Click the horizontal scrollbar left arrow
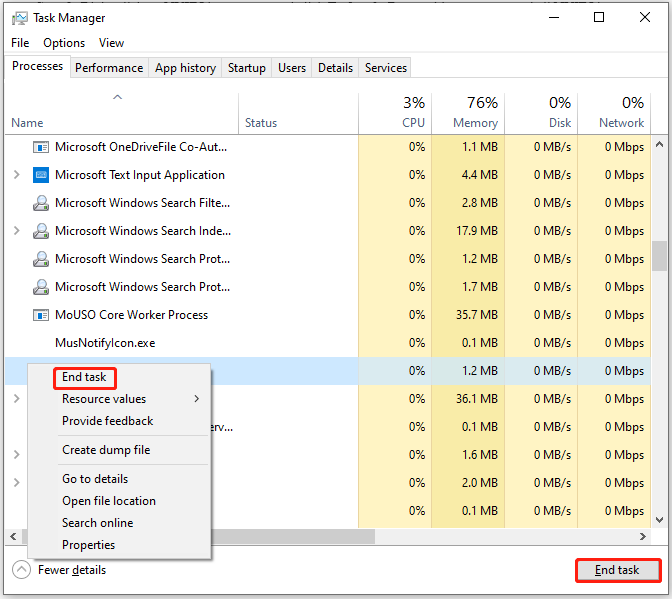 (13, 536)
